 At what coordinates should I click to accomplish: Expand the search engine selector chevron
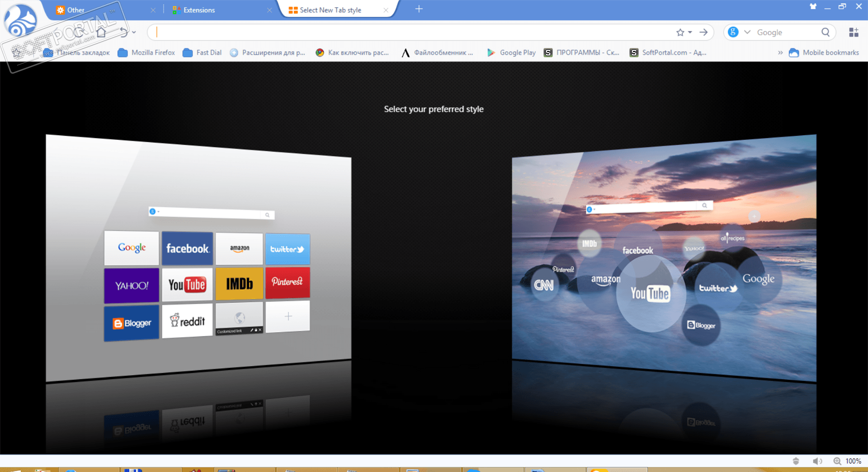pos(747,32)
